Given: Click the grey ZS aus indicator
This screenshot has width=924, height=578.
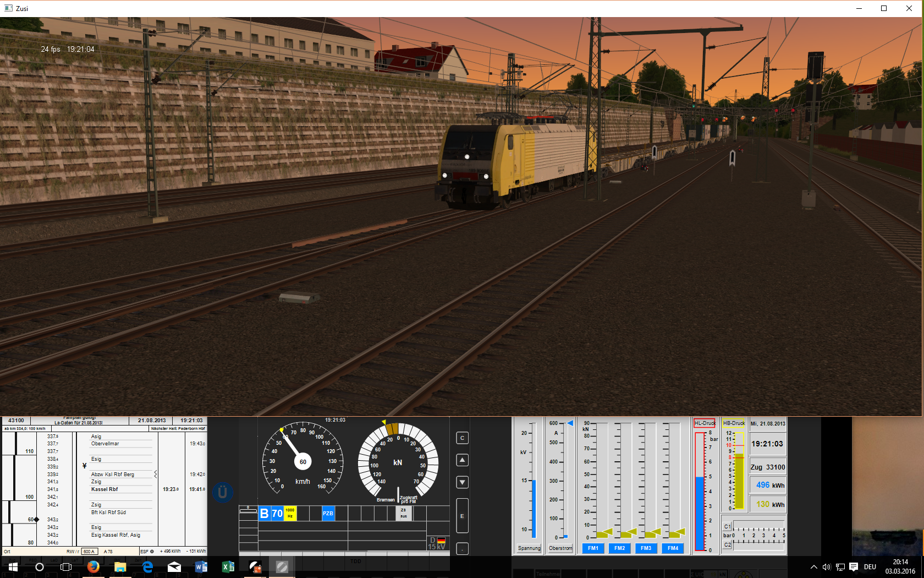Looking at the screenshot, I should (404, 513).
